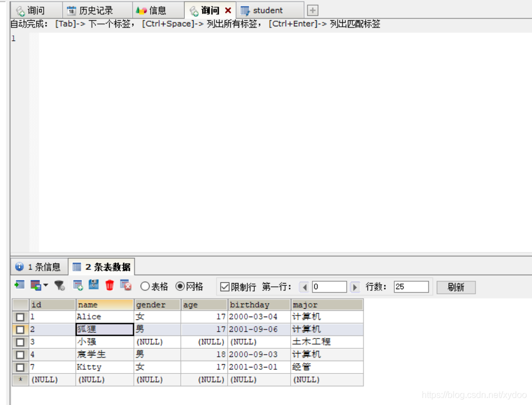This screenshot has width=532, height=405.
Task: Click the gender (NULL) cell for 小强
Action: pos(157,342)
